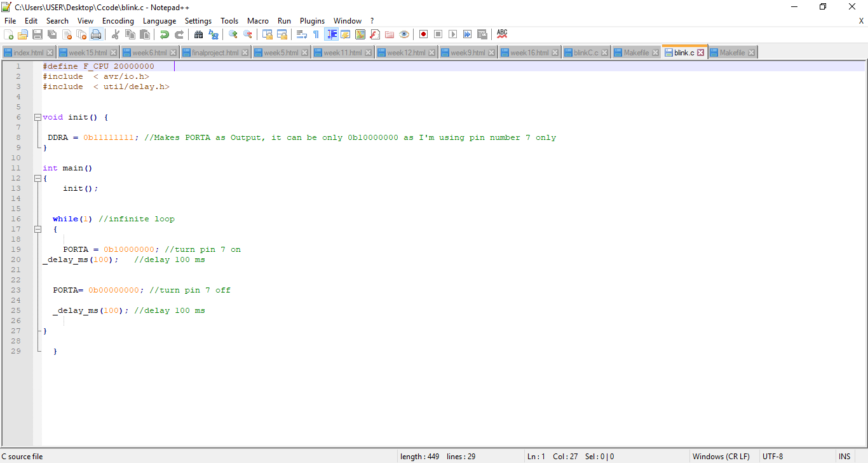The height and width of the screenshot is (463, 868).
Task: Click the Close All documents toolbar icon
Action: 81,34
